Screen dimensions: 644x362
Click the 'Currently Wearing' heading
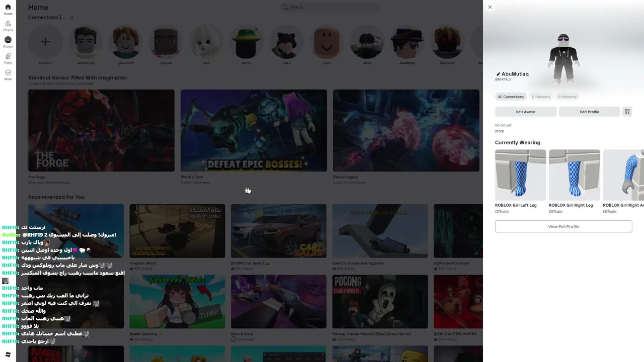tap(517, 143)
